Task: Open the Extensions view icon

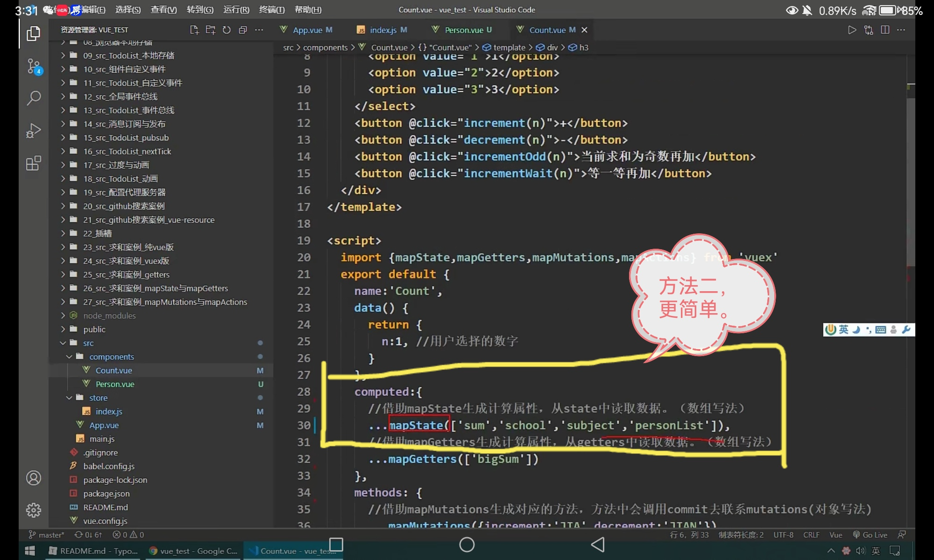Action: pyautogui.click(x=34, y=163)
